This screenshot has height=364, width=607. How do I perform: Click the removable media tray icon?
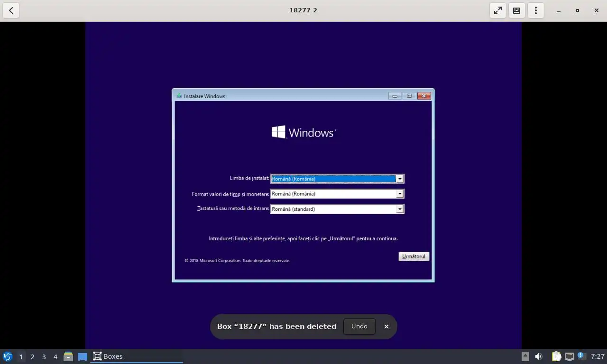point(525,356)
